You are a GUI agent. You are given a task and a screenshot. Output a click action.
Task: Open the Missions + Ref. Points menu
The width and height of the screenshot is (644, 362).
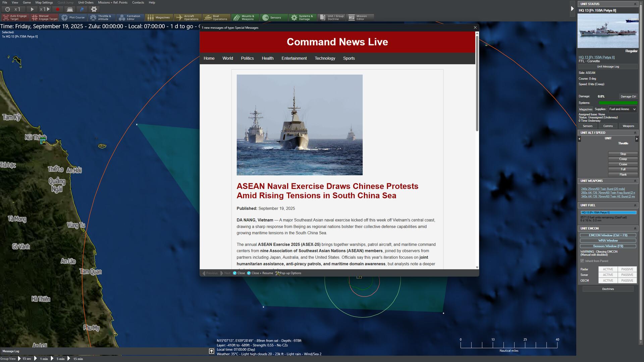pos(112,2)
